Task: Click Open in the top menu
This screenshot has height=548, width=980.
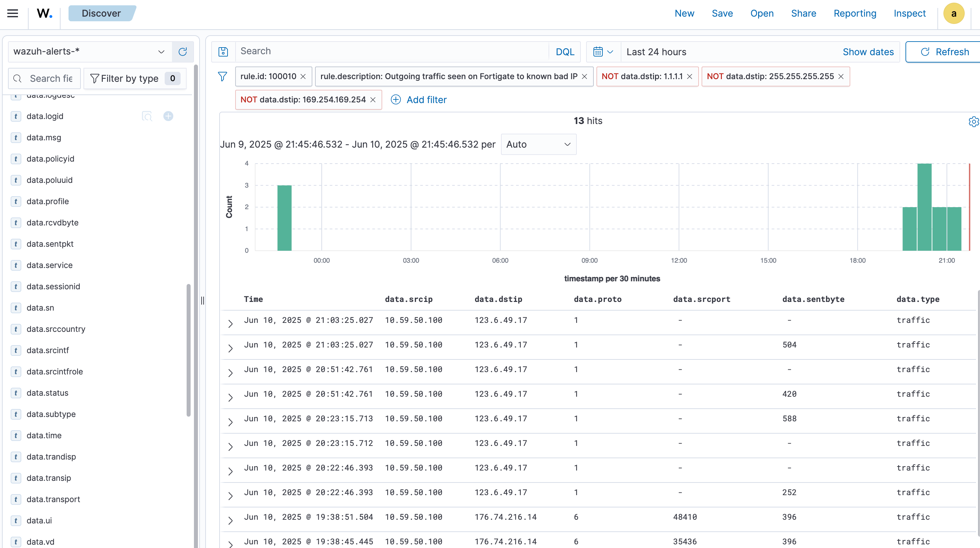Action: 762,14
